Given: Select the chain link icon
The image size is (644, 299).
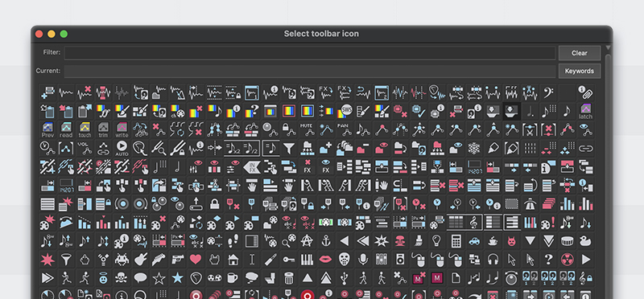Looking at the screenshot, I should [585, 148].
